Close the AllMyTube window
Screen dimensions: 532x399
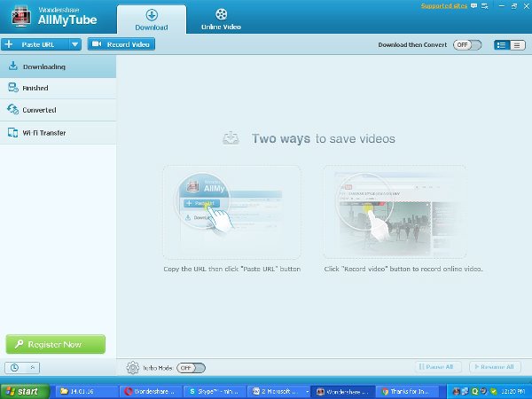[x=527, y=6]
